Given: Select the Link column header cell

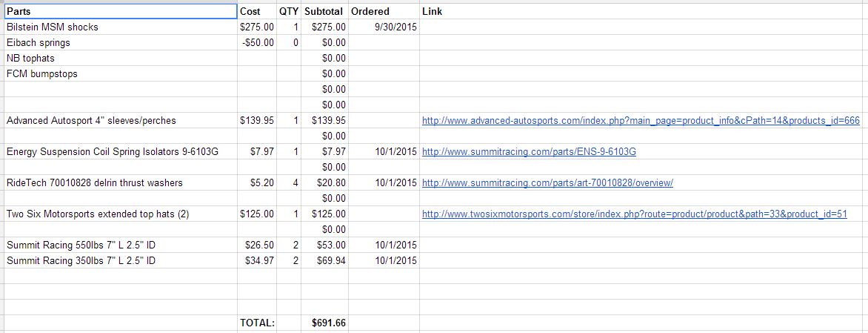Looking at the screenshot, I should point(642,11).
